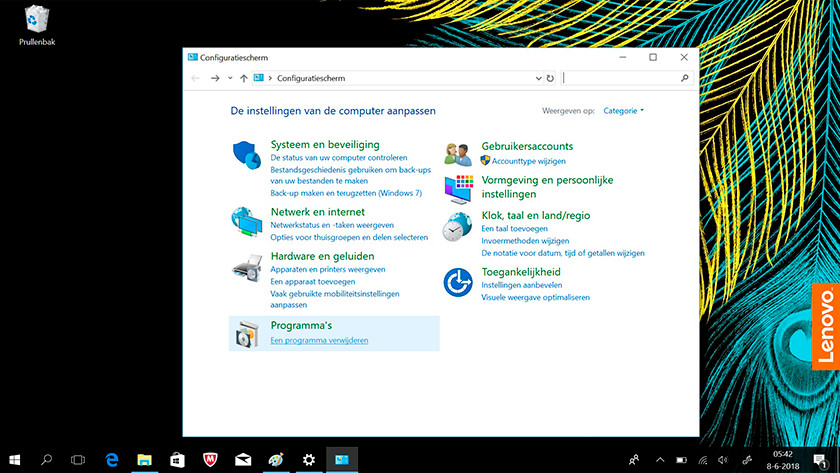840x473 pixels.
Task: Open the Mail app on the taskbar
Action: [x=243, y=460]
